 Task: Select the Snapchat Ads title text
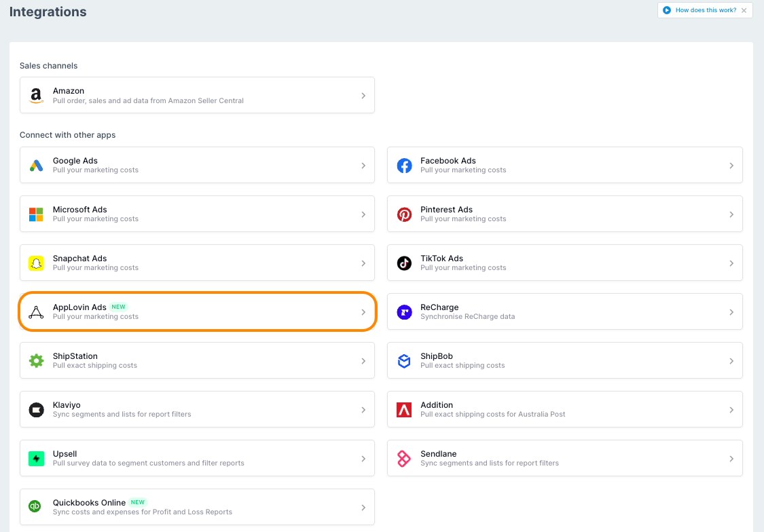point(79,259)
